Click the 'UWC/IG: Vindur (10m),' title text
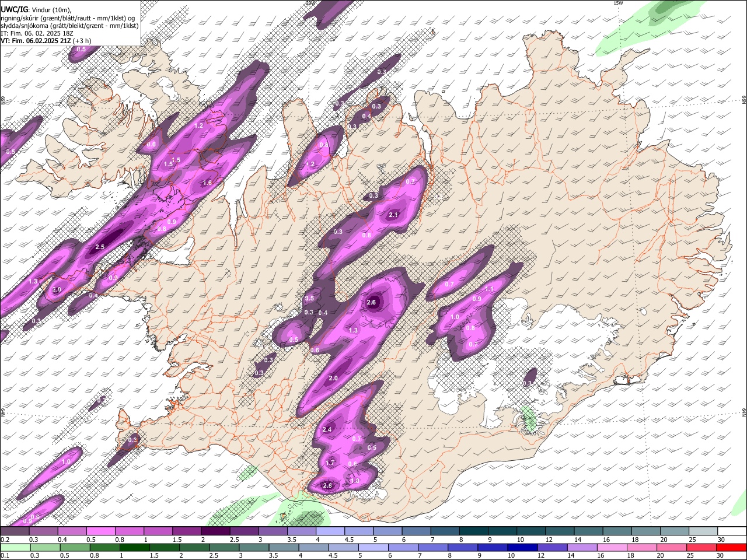 click(x=35, y=10)
